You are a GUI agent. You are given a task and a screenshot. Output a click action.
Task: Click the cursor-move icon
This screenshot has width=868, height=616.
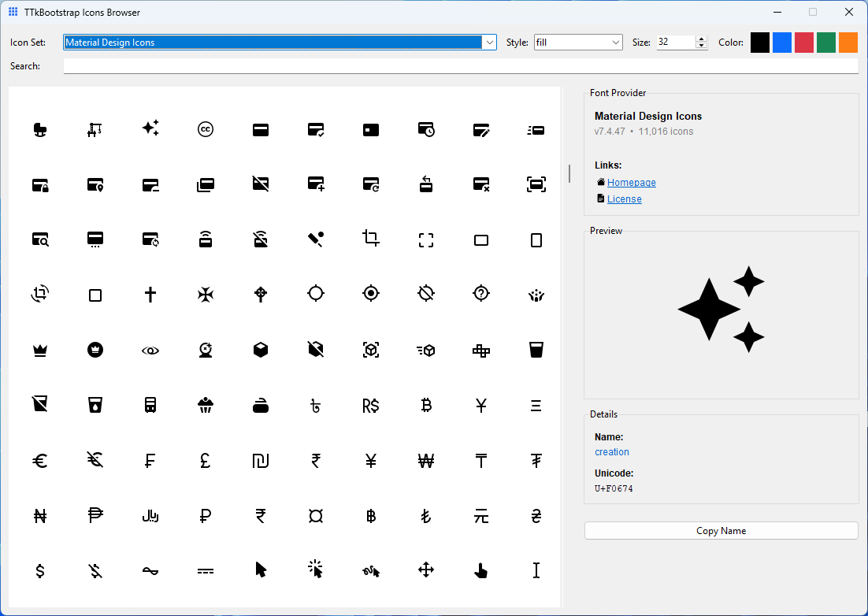pos(425,570)
